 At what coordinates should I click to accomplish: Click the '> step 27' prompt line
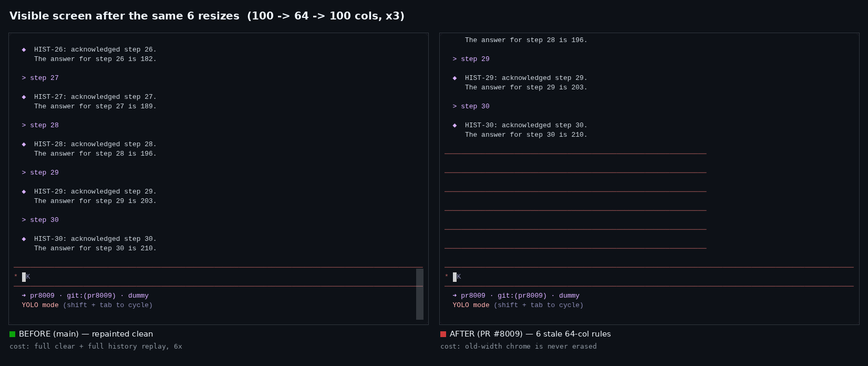[x=40, y=78]
